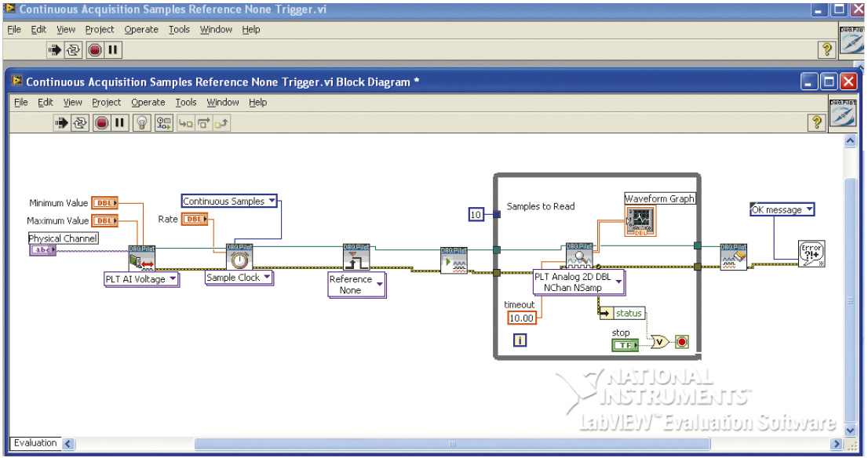Image resolution: width=868 pixels, height=458 pixels.
Task: Select Rate DBL control terminal
Action: 195,219
